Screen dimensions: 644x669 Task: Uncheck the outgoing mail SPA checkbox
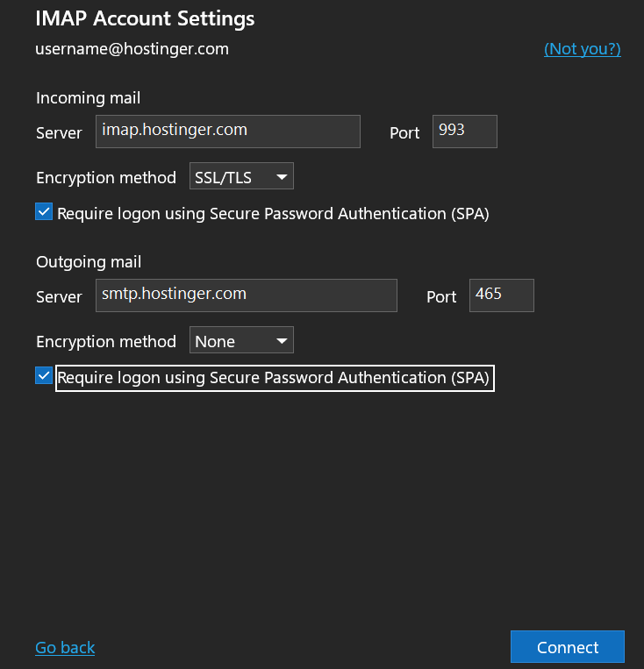coord(44,376)
